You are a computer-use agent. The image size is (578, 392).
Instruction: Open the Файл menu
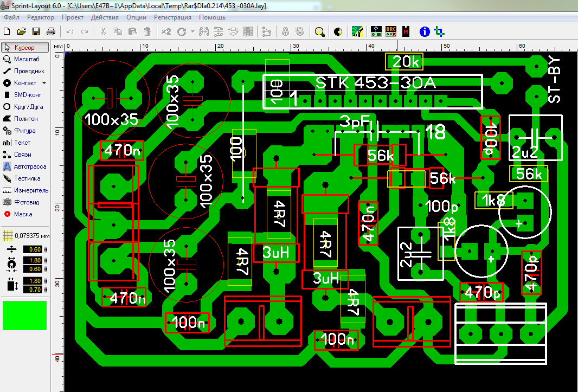tap(11, 17)
